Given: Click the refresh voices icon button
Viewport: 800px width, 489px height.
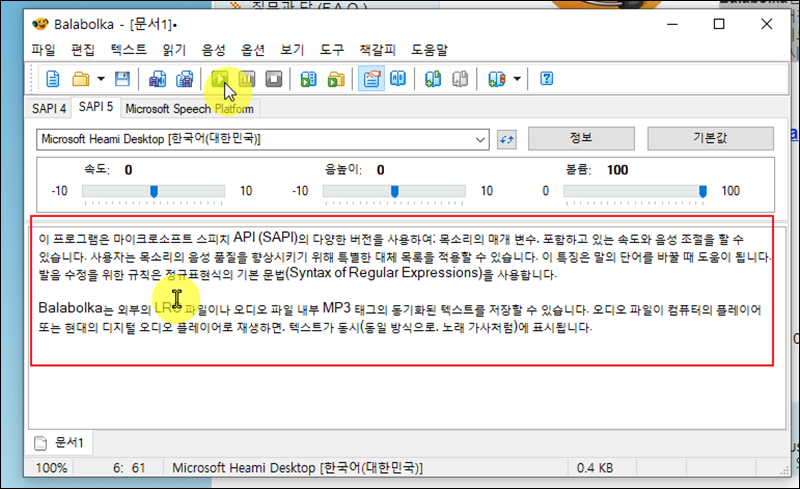Looking at the screenshot, I should tap(507, 139).
